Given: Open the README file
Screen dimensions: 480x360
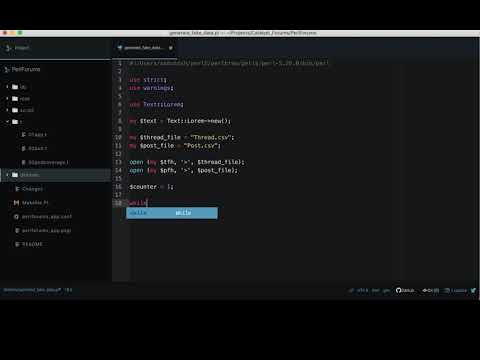Looking at the screenshot, I should [32, 244].
